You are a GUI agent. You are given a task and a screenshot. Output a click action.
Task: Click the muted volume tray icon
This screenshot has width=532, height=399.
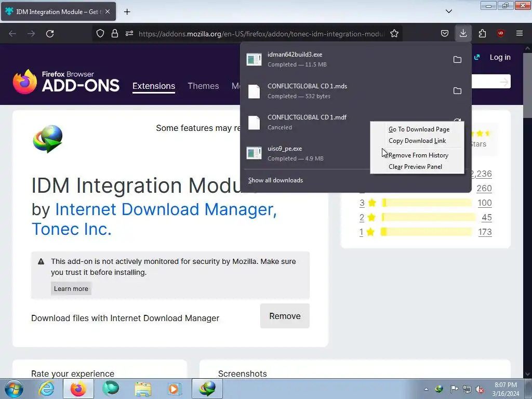480,389
